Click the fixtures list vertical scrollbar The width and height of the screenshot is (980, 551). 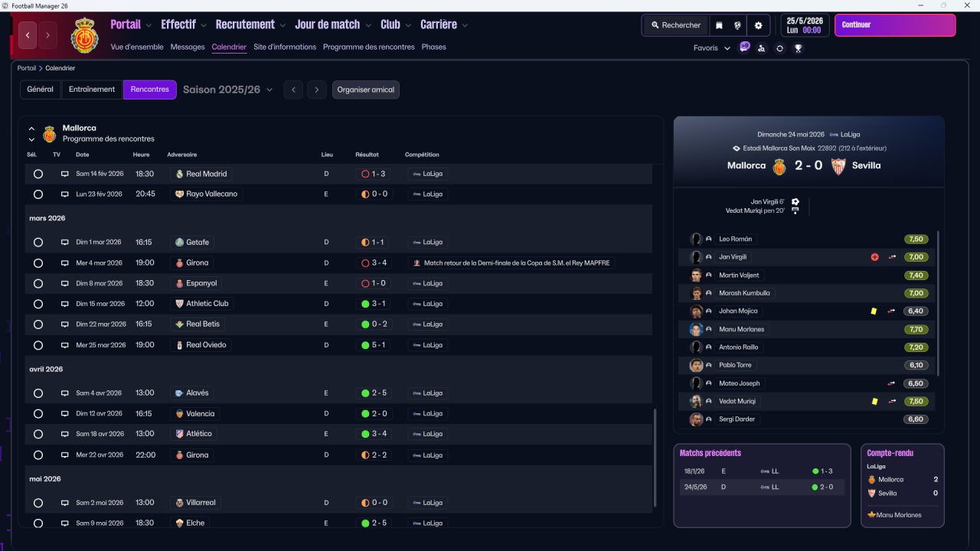tap(655, 458)
